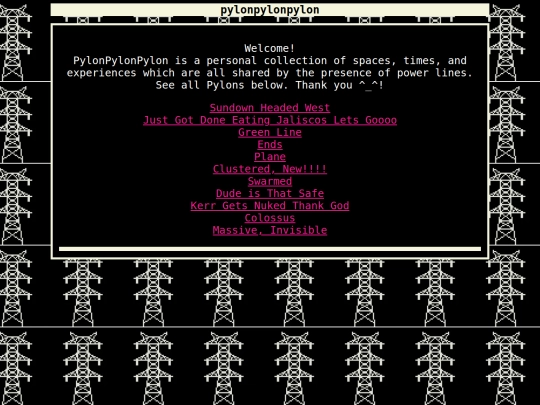Open the Massive, Invisible link
540x405 pixels.
pos(270,230)
